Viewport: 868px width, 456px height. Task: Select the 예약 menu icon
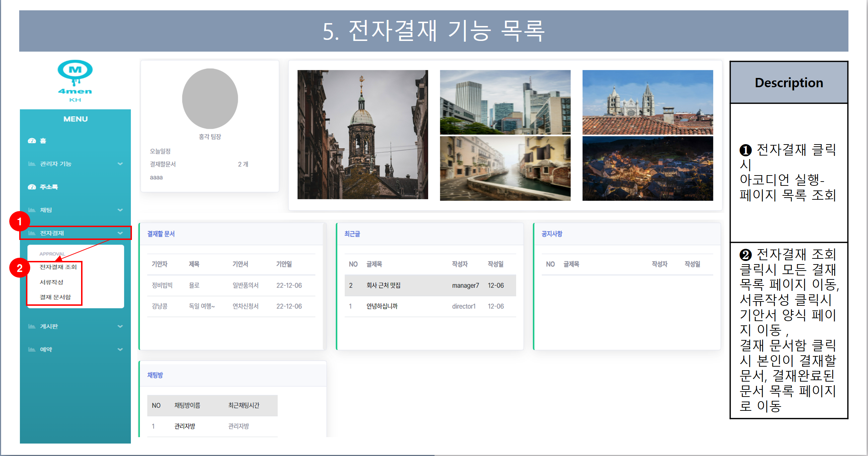[x=31, y=349]
